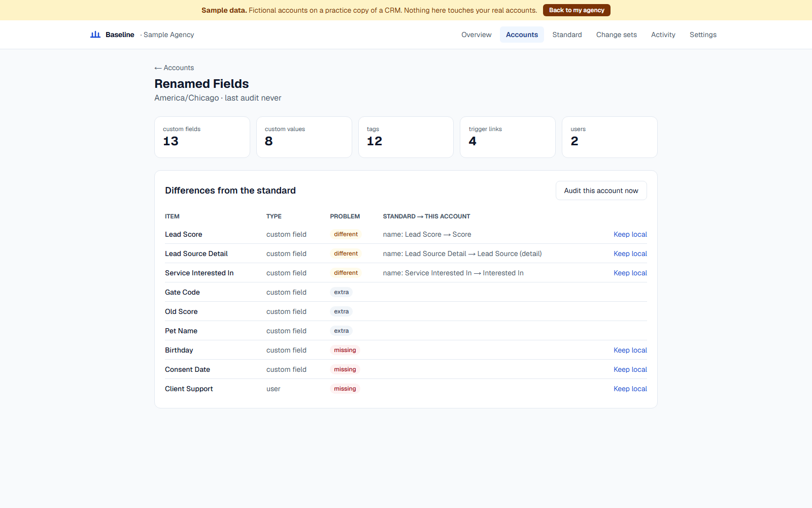This screenshot has height=508, width=812.
Task: Click the Baseline bar-chart logo icon
Action: pos(95,35)
